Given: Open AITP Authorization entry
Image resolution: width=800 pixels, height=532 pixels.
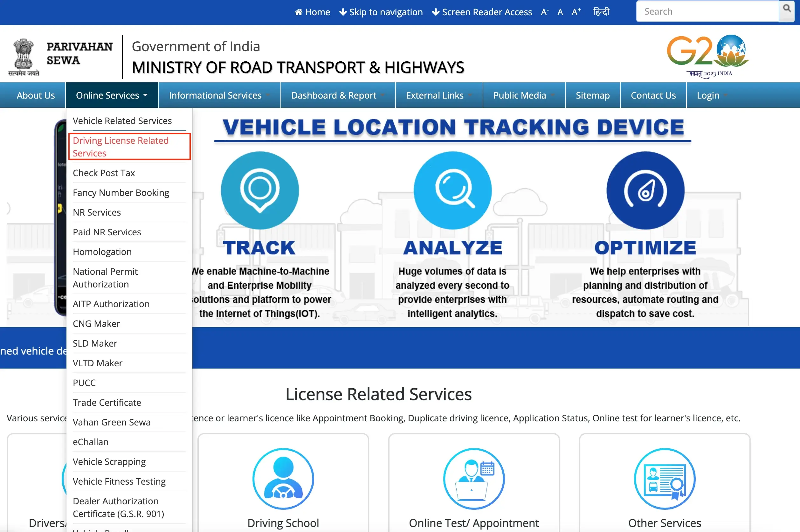Looking at the screenshot, I should (129, 304).
